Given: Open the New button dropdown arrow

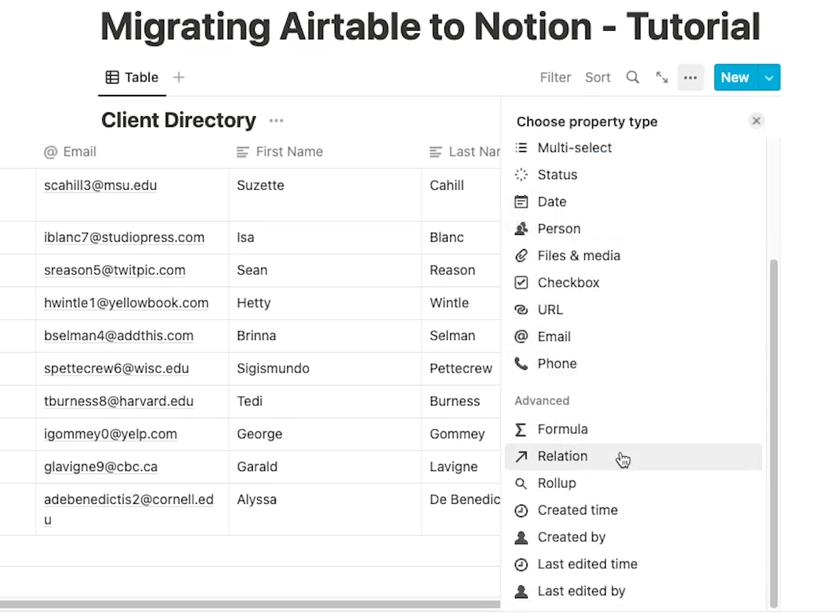Looking at the screenshot, I should coord(769,78).
